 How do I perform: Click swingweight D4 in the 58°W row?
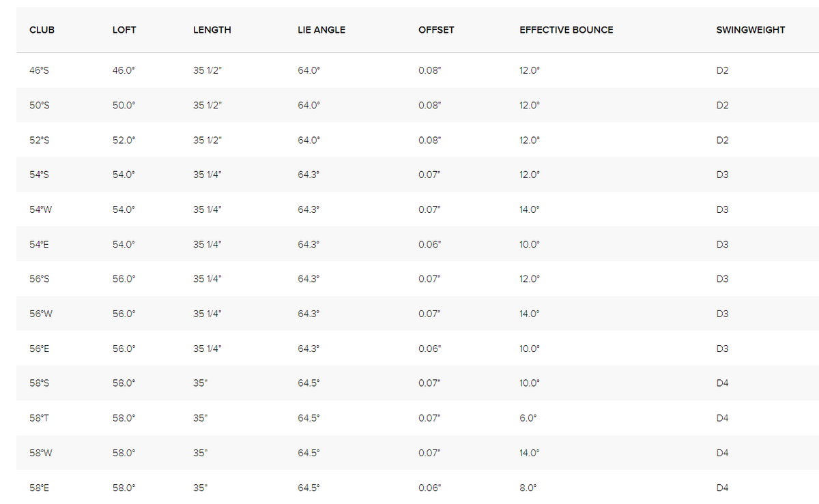coord(723,453)
